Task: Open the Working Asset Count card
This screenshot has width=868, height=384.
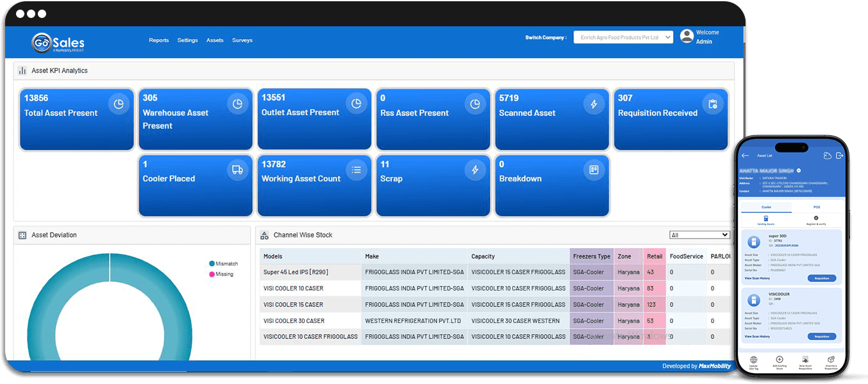Action: click(314, 186)
